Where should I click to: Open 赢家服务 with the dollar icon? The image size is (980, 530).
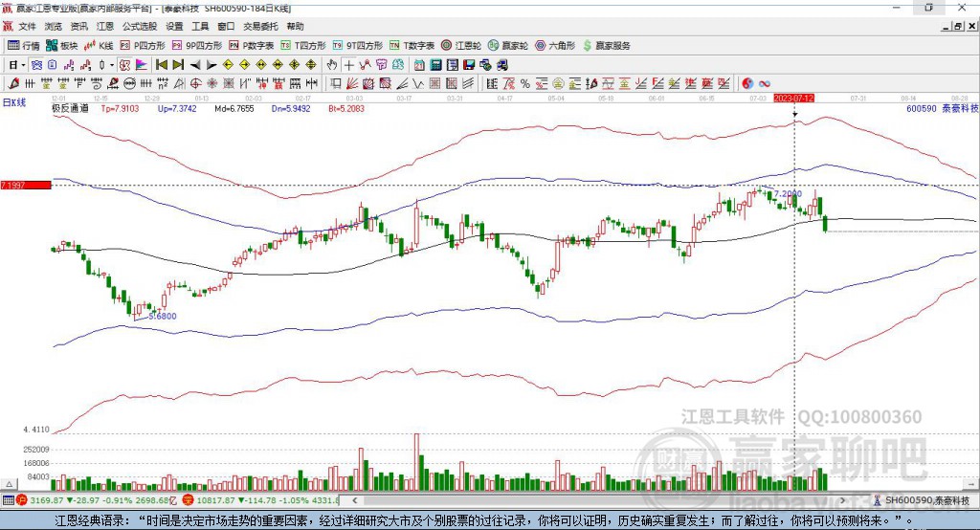(606, 46)
